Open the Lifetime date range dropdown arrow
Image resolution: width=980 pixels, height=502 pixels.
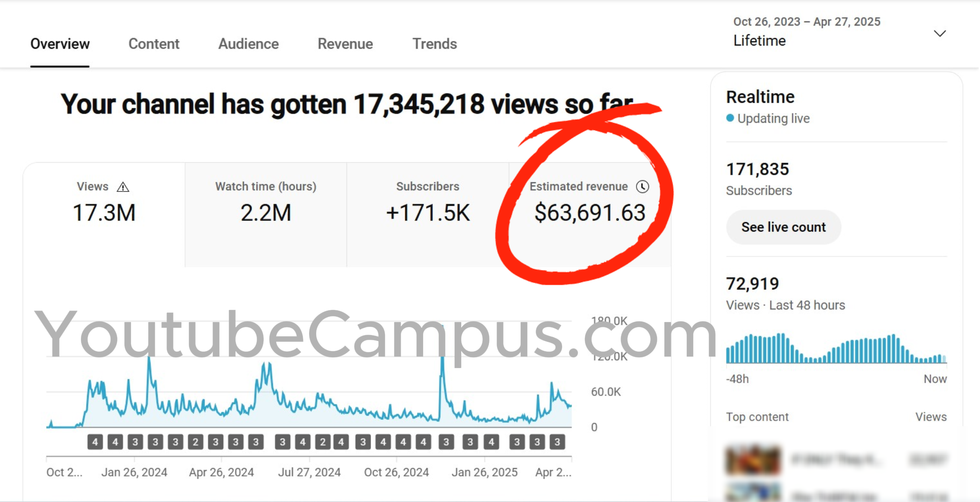940,33
